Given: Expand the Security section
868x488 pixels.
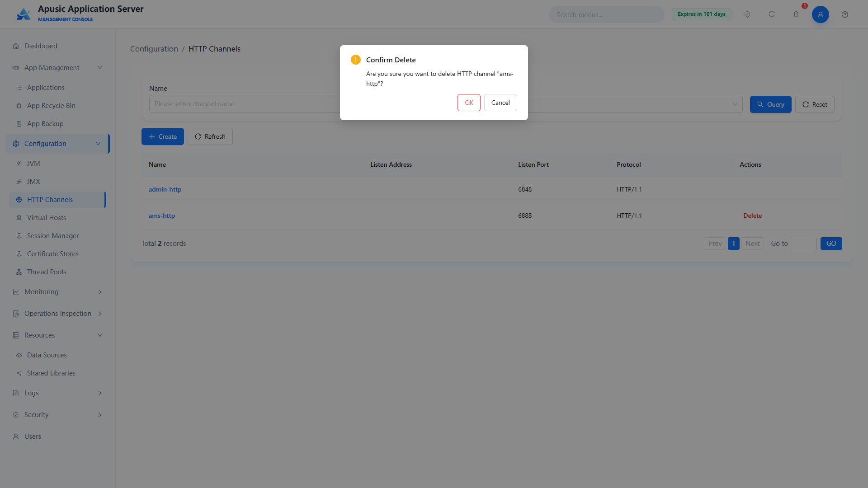Looking at the screenshot, I should click(x=58, y=415).
